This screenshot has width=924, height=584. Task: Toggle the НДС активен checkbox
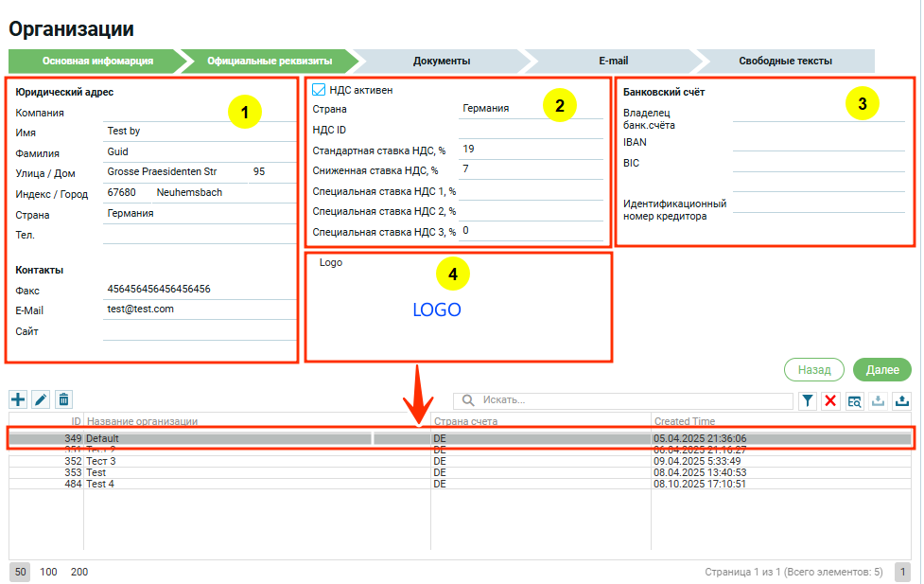(x=319, y=91)
